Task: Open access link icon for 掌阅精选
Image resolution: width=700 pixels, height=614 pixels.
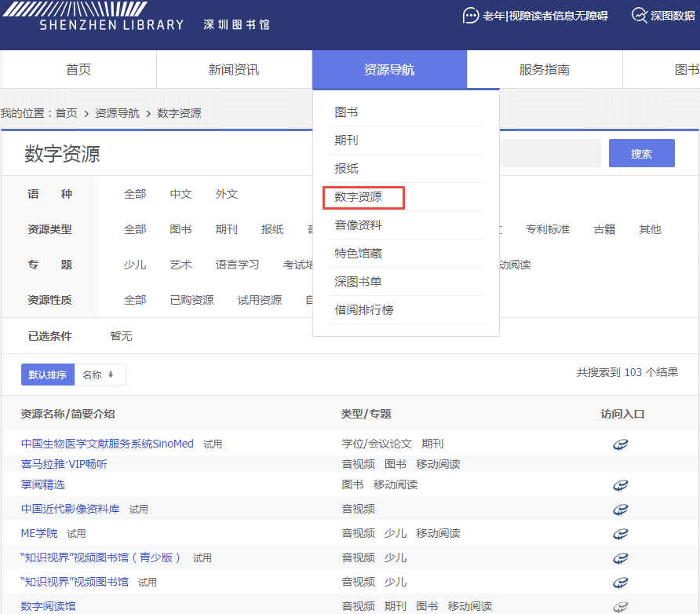Action: [x=620, y=485]
